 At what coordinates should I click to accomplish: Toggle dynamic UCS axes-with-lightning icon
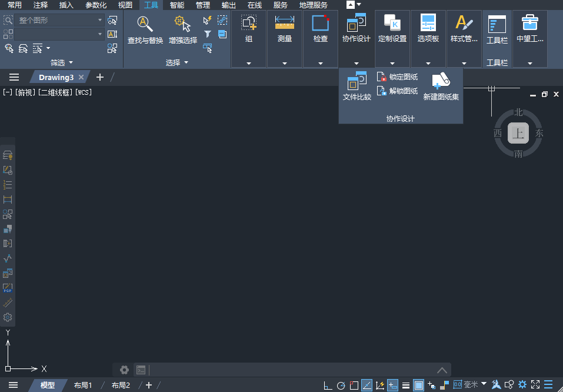(380, 385)
